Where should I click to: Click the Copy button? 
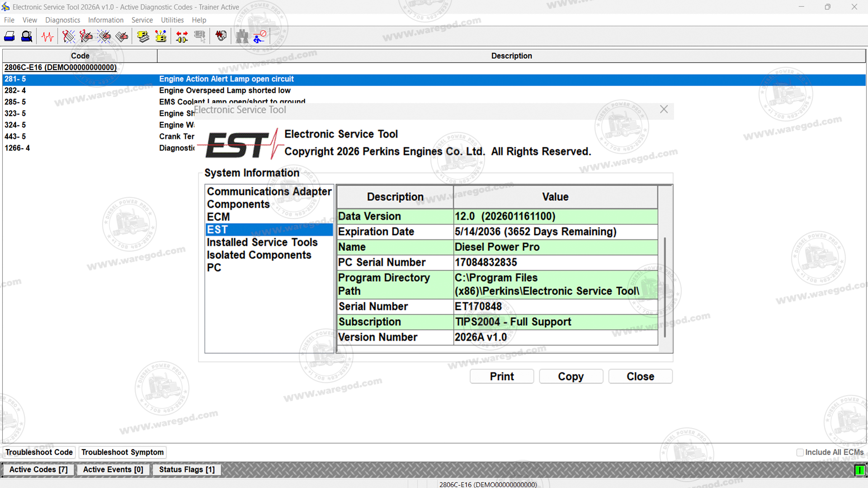point(571,376)
